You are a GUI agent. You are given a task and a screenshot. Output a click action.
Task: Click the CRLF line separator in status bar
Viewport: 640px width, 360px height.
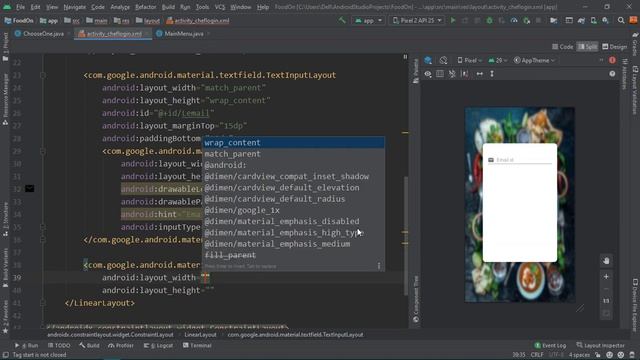537,355
